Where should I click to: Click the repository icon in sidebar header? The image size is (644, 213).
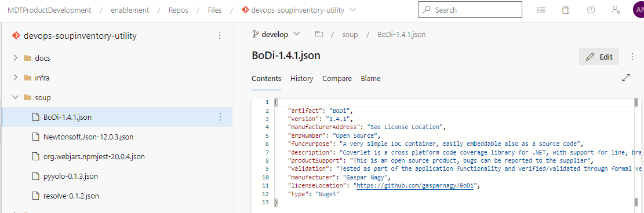coord(16,35)
